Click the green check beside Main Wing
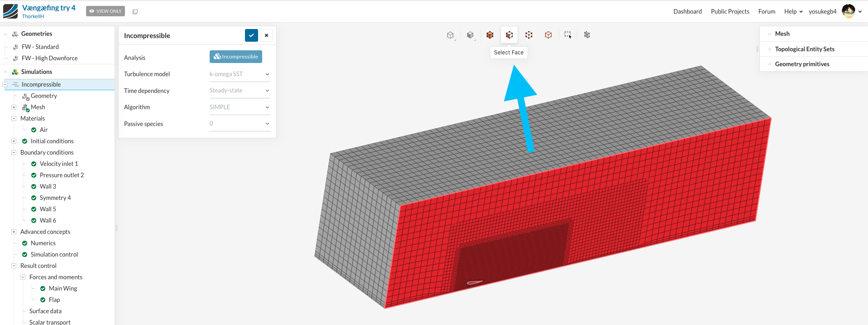 coord(43,289)
